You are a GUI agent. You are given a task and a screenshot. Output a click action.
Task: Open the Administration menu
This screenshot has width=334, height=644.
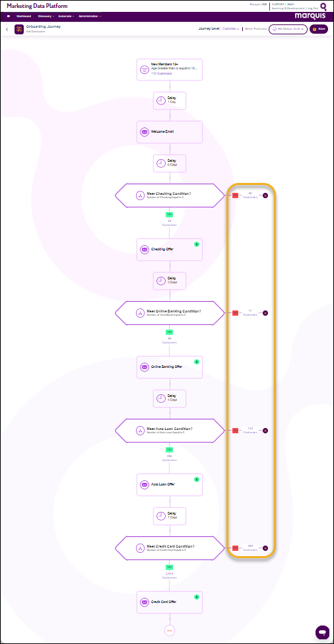(x=90, y=17)
